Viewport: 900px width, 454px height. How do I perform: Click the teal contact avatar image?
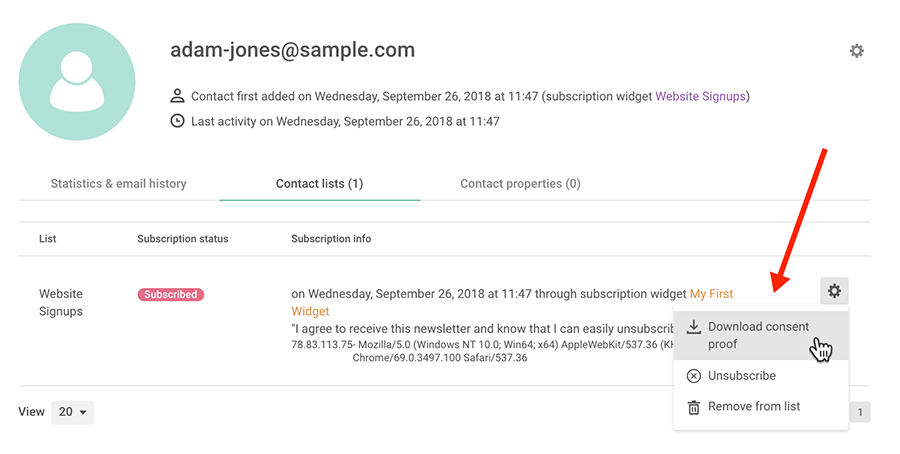(77, 82)
